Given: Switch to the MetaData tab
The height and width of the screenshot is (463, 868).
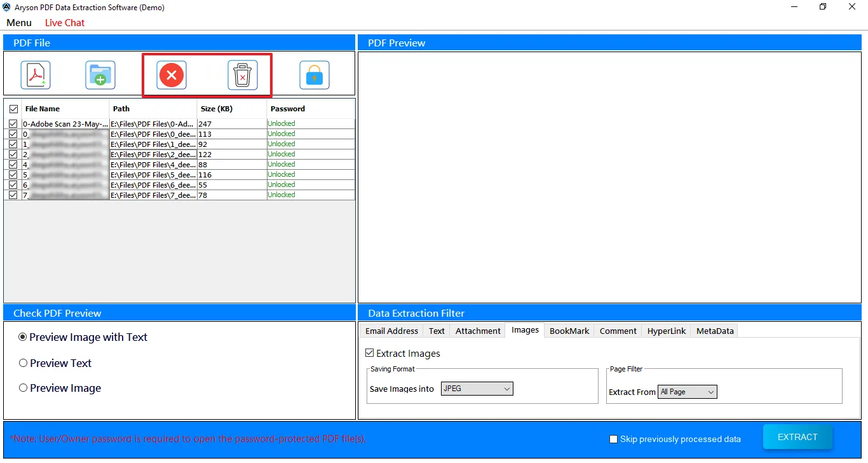Looking at the screenshot, I should point(715,331).
